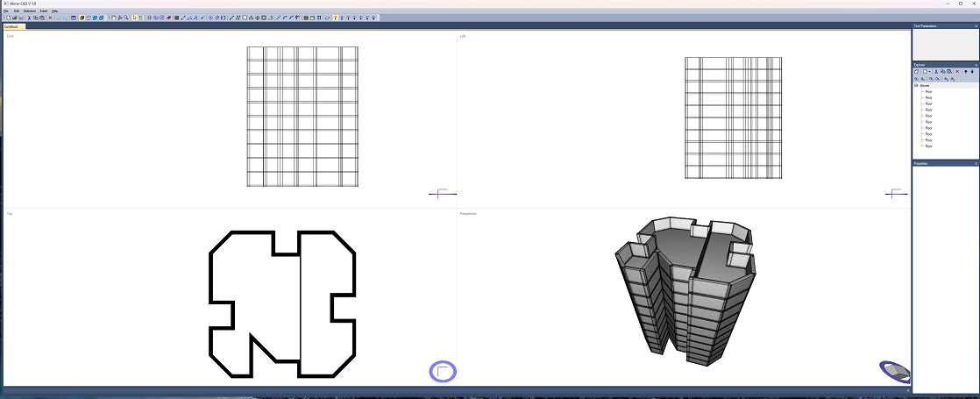Move item up with Explorer up arrow
Viewport: 980px width, 399px height.
coord(966,72)
